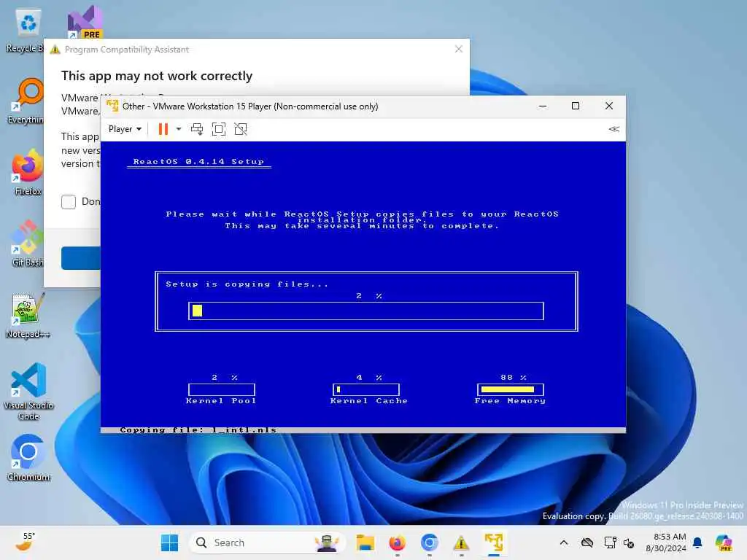Send Ctrl+Alt+Del to the virtual machine
Screen dimensions: 747x560
pyautogui.click(x=197, y=129)
